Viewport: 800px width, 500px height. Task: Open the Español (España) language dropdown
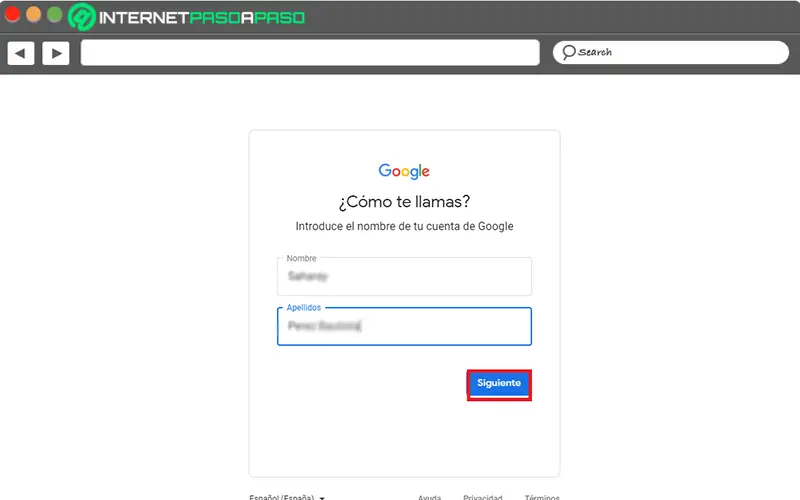pyautogui.click(x=287, y=496)
